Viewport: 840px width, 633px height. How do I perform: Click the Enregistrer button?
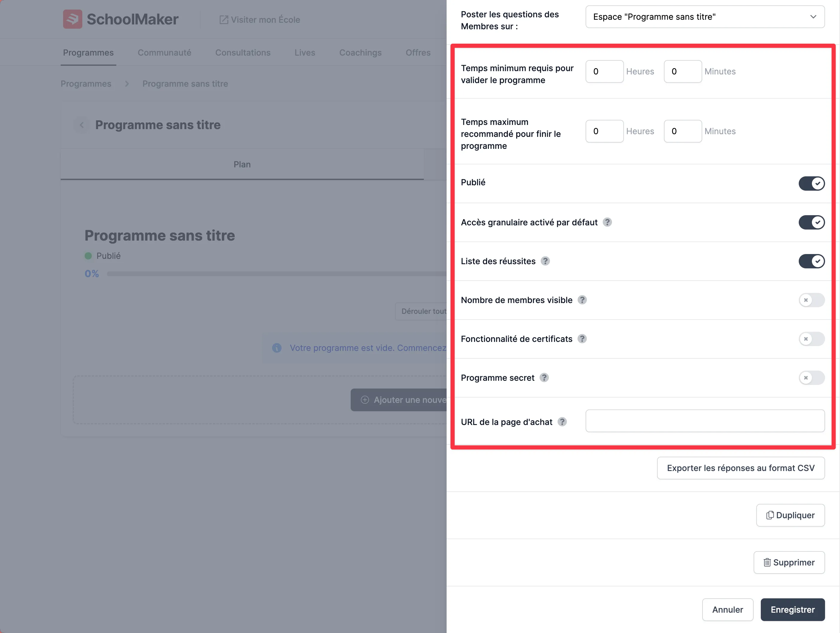[x=792, y=609]
